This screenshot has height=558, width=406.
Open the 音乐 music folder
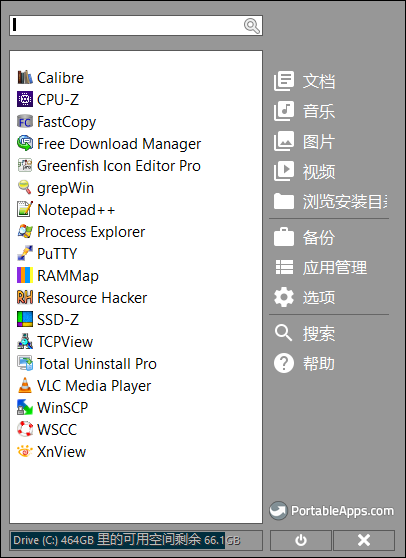pyautogui.click(x=305, y=111)
